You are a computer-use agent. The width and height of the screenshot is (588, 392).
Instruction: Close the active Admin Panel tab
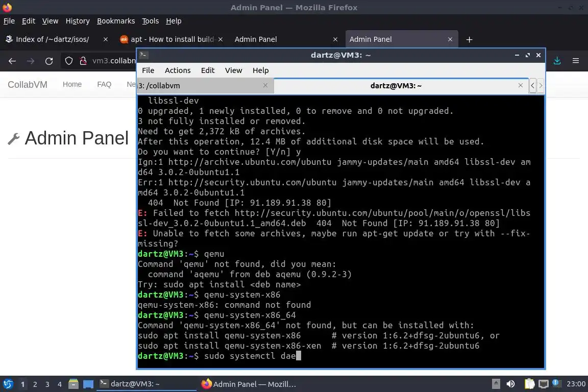click(x=450, y=39)
